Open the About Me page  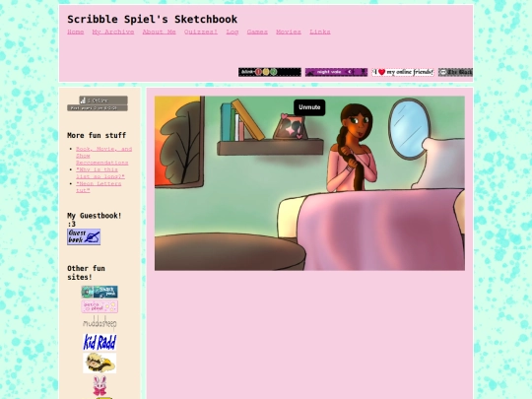(160, 32)
